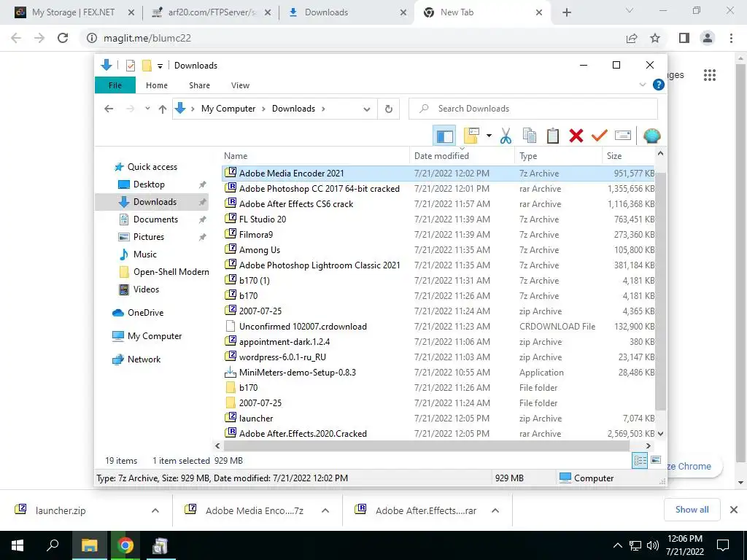The image size is (747, 560).
Task: Open a new Chrome tab
Action: 566,12
